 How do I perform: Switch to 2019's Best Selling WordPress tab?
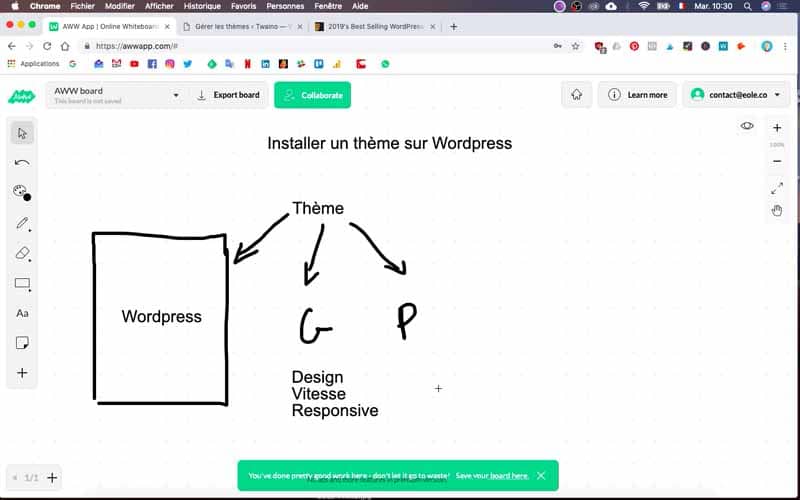coord(374,27)
